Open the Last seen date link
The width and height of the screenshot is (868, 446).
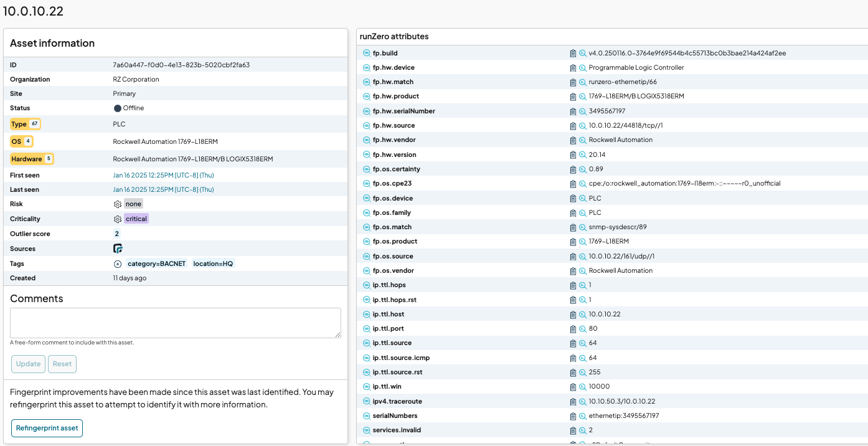pos(163,189)
